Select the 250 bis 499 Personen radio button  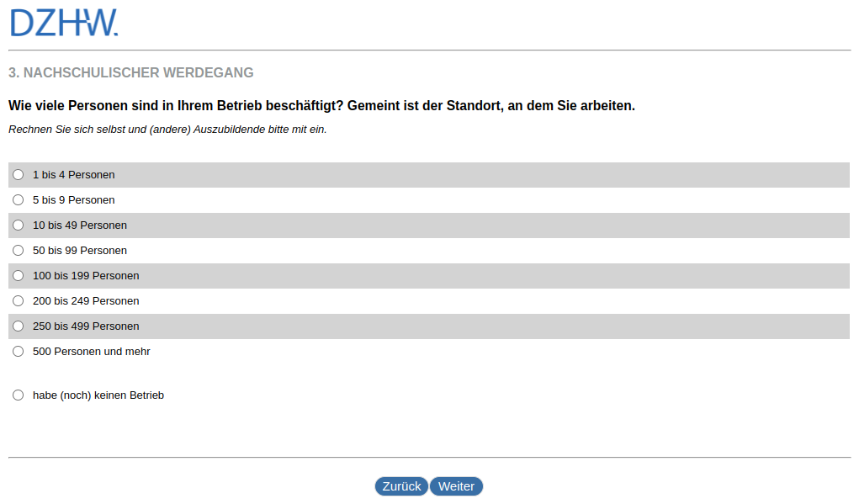(19, 326)
